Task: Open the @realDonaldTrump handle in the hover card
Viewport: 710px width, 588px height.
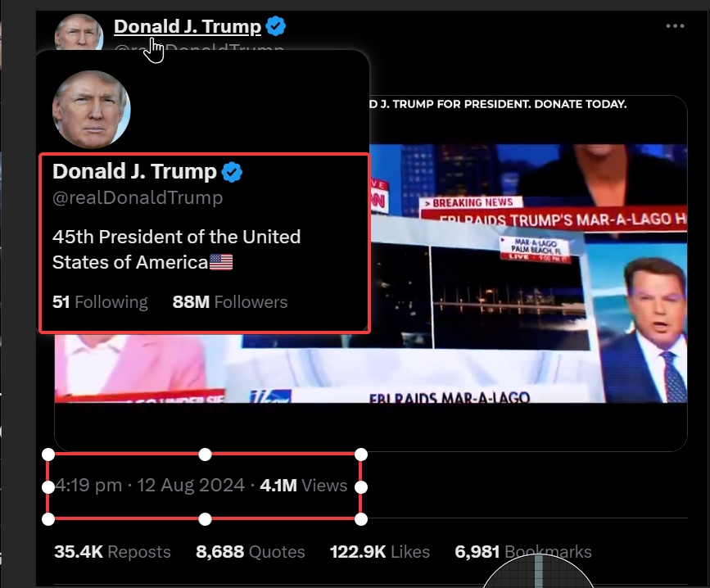Action: (x=138, y=198)
